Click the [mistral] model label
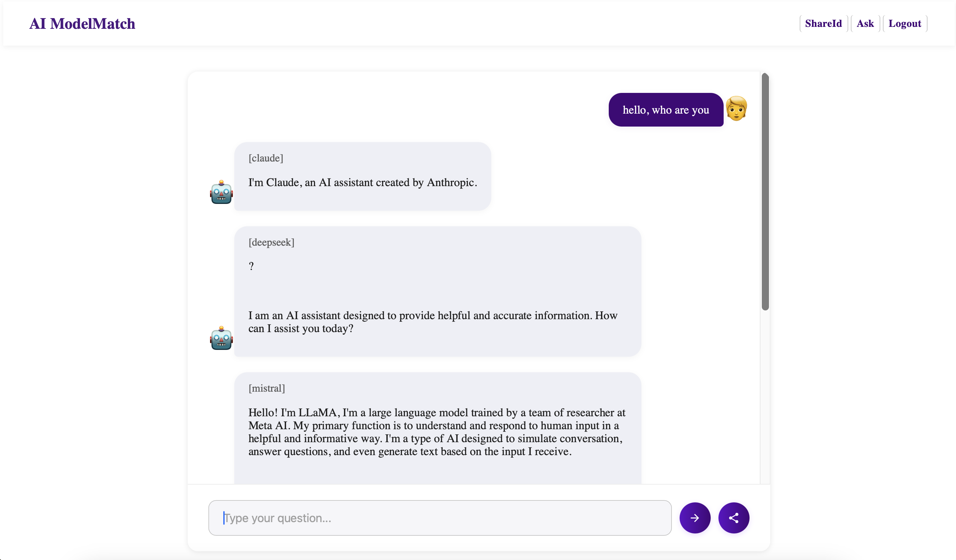956x560 pixels. click(x=267, y=388)
